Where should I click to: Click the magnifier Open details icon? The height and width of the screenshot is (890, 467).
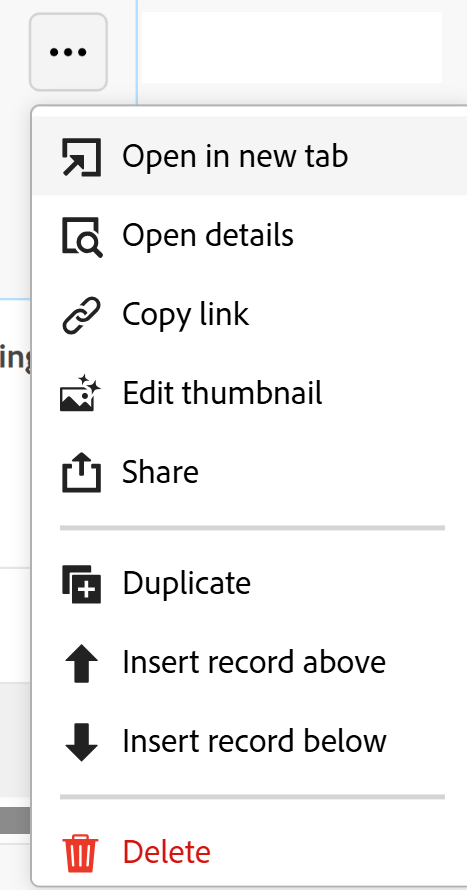(x=81, y=236)
